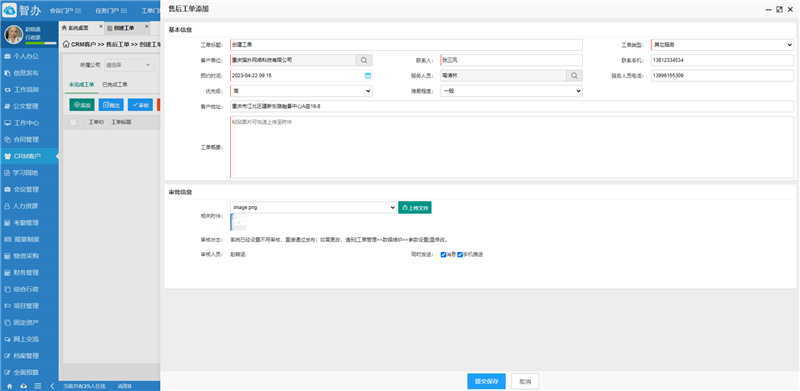The height and width of the screenshot is (391, 800).
Task: Click the user avatar photo
Action: (14, 35)
